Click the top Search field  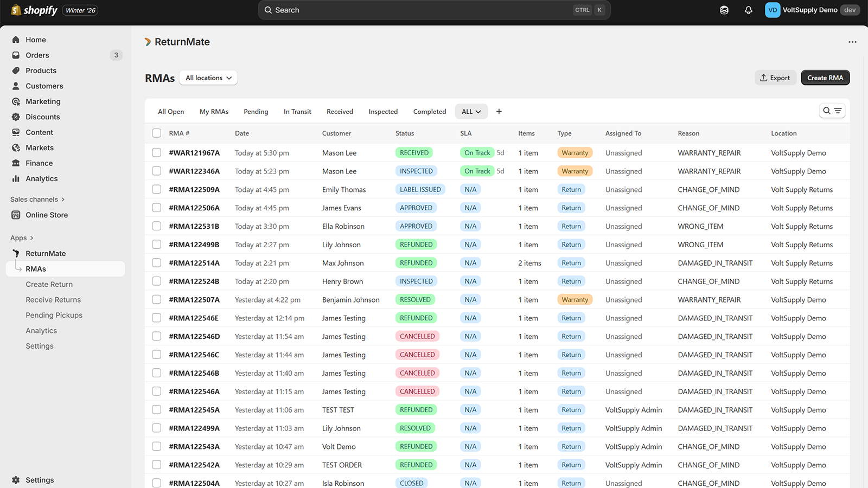[434, 10]
